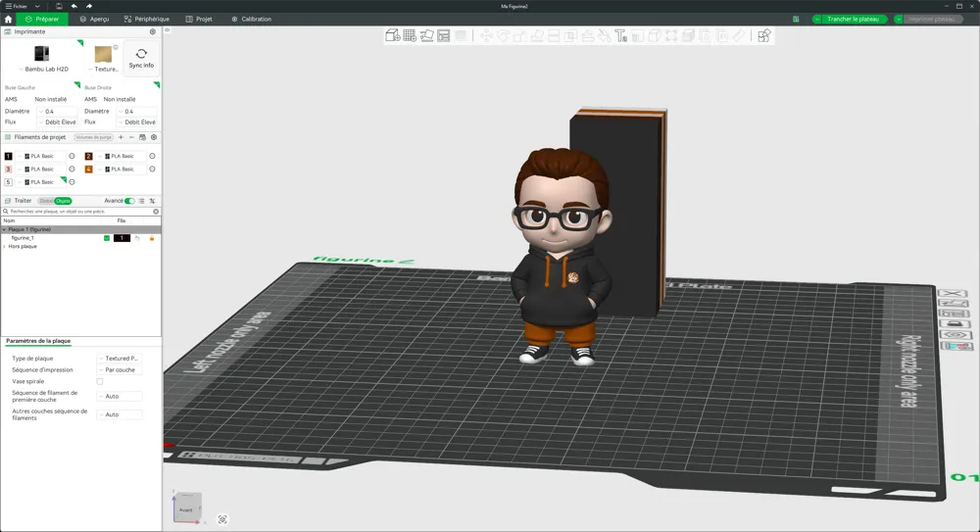The height and width of the screenshot is (532, 980).
Task: Open the Buse Gauche Flux dropdown
Action: (x=58, y=121)
